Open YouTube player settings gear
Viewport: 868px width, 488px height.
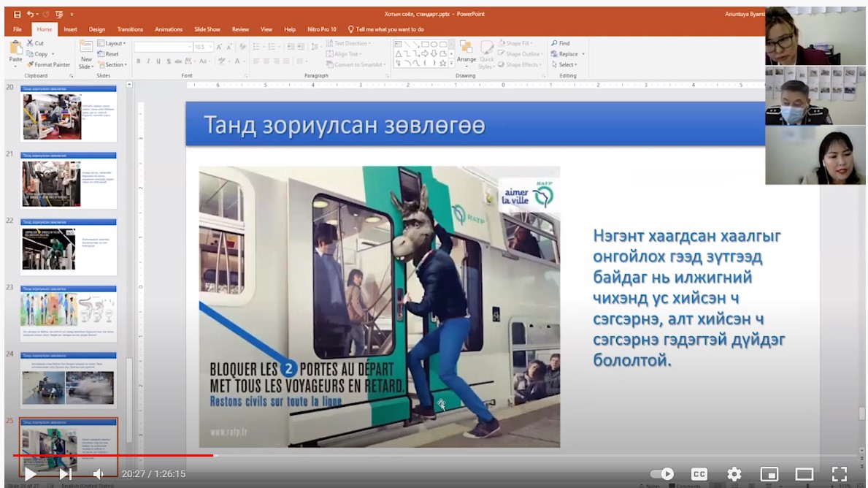coord(734,474)
